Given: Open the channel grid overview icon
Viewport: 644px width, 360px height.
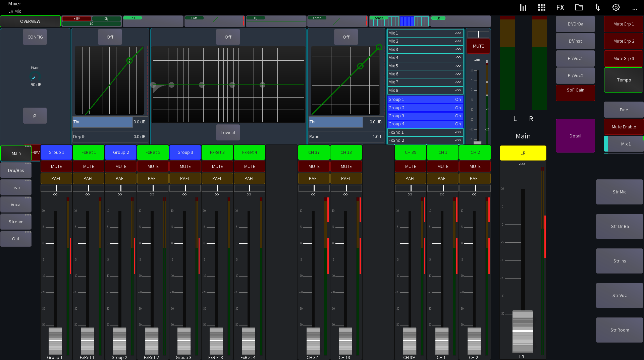Looking at the screenshot, I should (x=541, y=7).
